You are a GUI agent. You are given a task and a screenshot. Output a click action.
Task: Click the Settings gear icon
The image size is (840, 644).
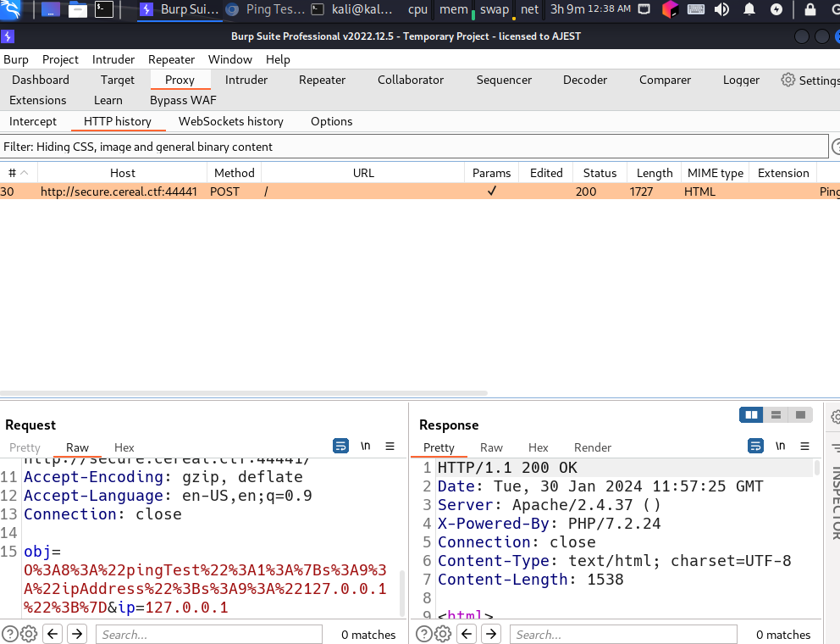click(x=788, y=80)
